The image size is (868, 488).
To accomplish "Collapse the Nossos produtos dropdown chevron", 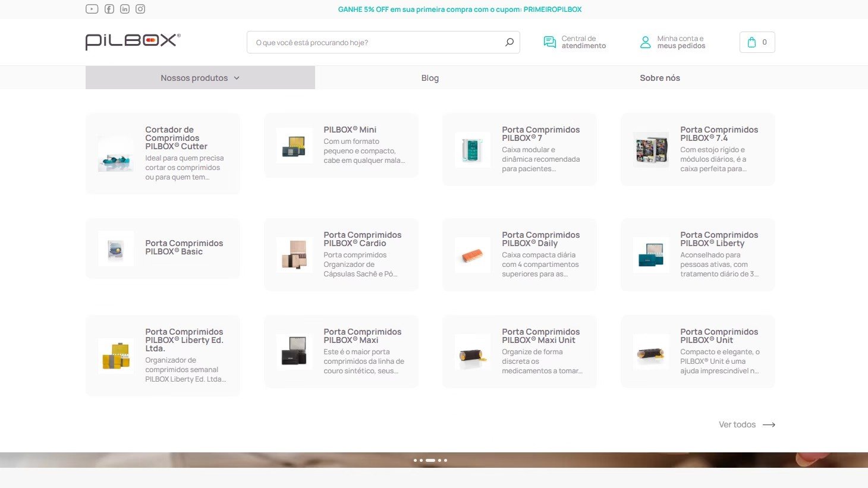I will click(x=237, y=78).
